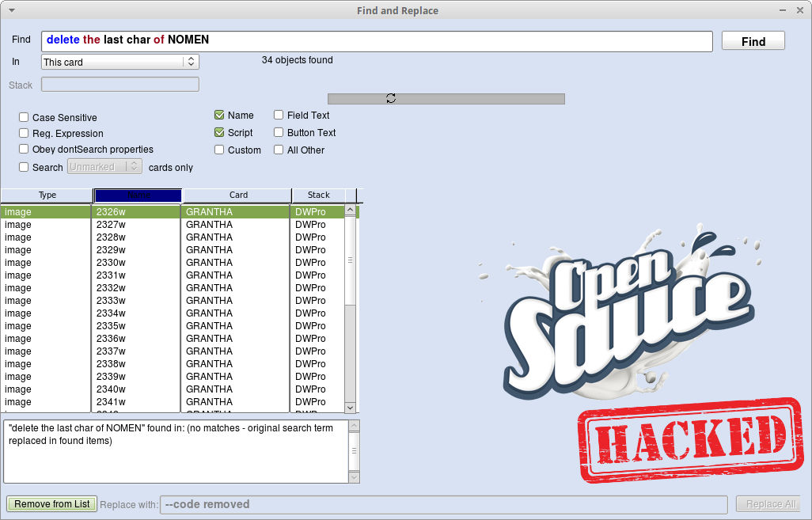Click the message box scroll-down arrow
This screenshot has width=812, height=520.
(x=354, y=477)
